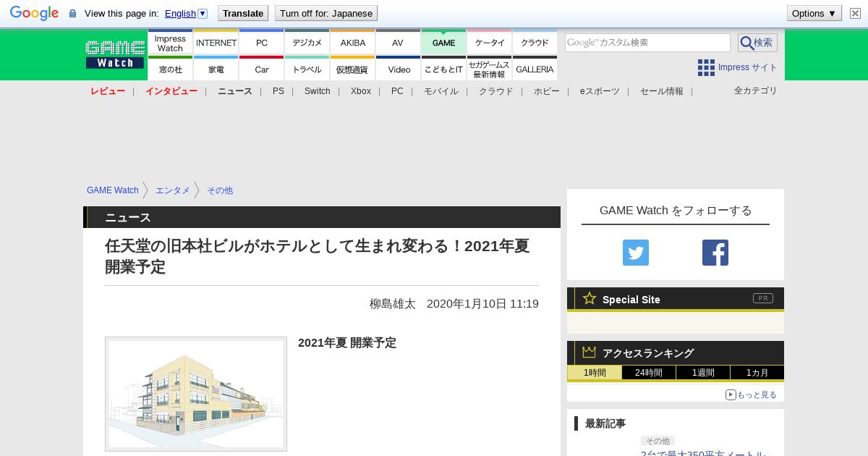Open the セール情報 category

pos(662,91)
